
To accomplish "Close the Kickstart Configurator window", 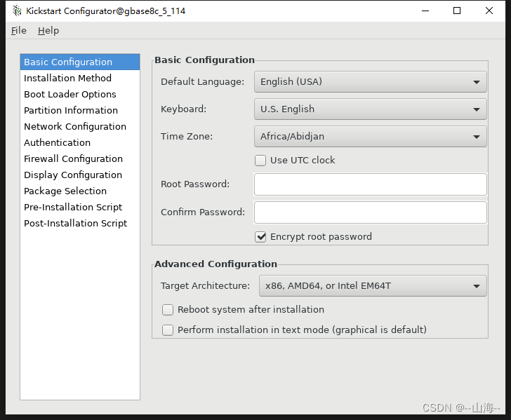I will click(x=489, y=11).
